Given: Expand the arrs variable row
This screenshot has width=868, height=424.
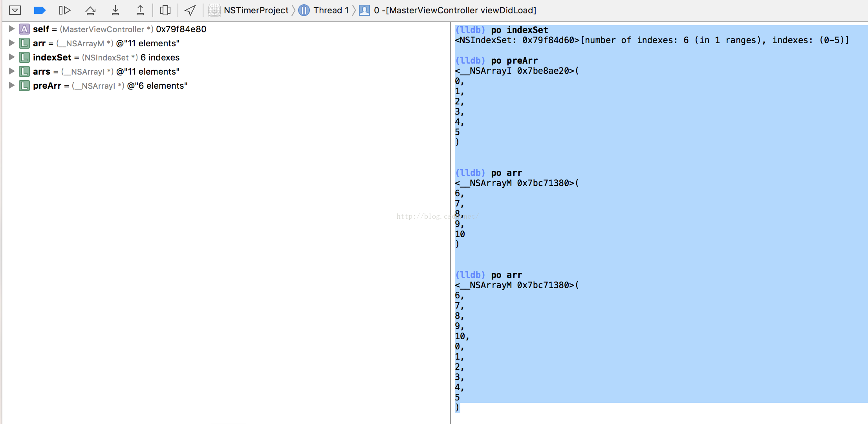Looking at the screenshot, I should [11, 71].
